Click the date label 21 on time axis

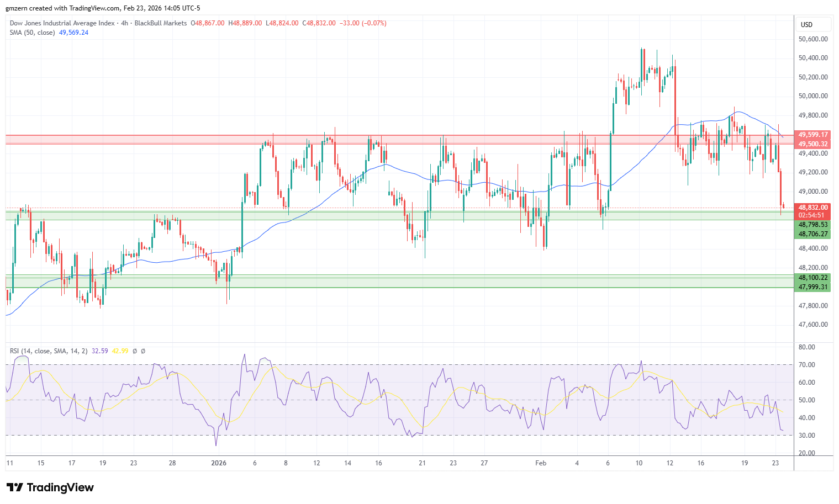click(422, 463)
